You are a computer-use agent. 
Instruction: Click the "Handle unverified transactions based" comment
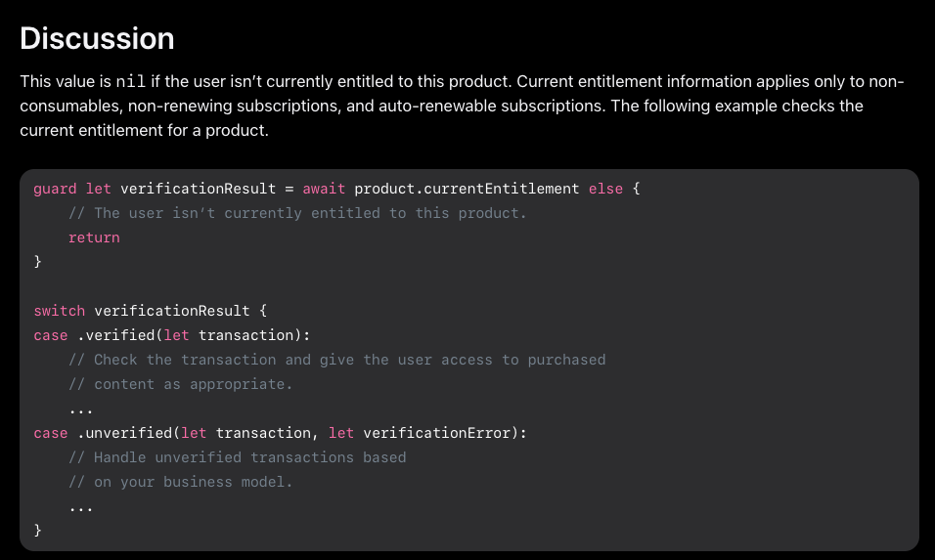pyautogui.click(x=237, y=457)
